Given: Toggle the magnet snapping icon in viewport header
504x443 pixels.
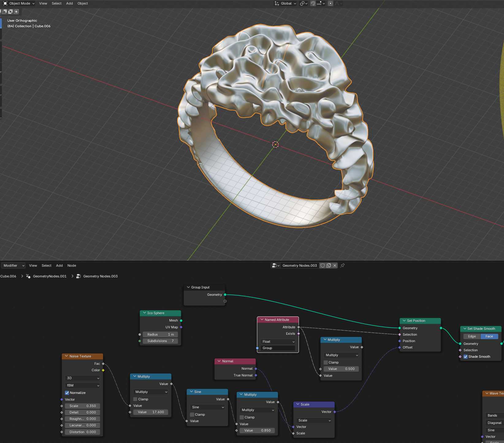Looking at the screenshot, I should coord(313,3).
